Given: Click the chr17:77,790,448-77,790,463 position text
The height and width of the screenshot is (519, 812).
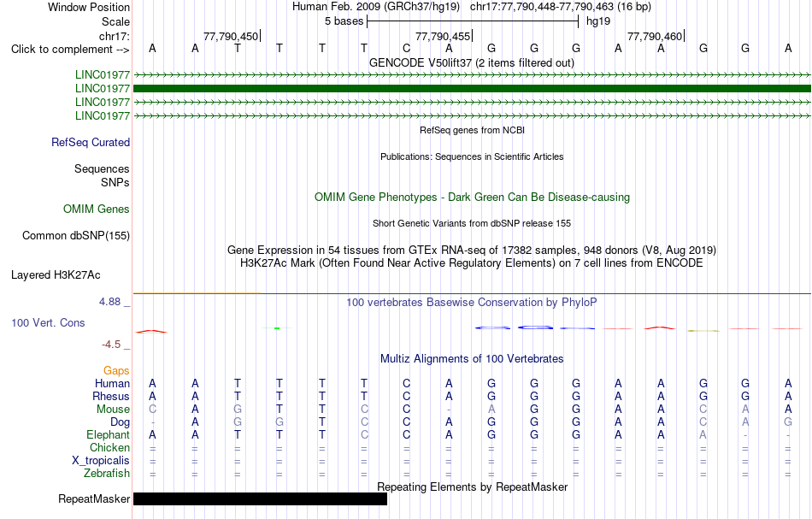Looking at the screenshot, I should (561, 7).
